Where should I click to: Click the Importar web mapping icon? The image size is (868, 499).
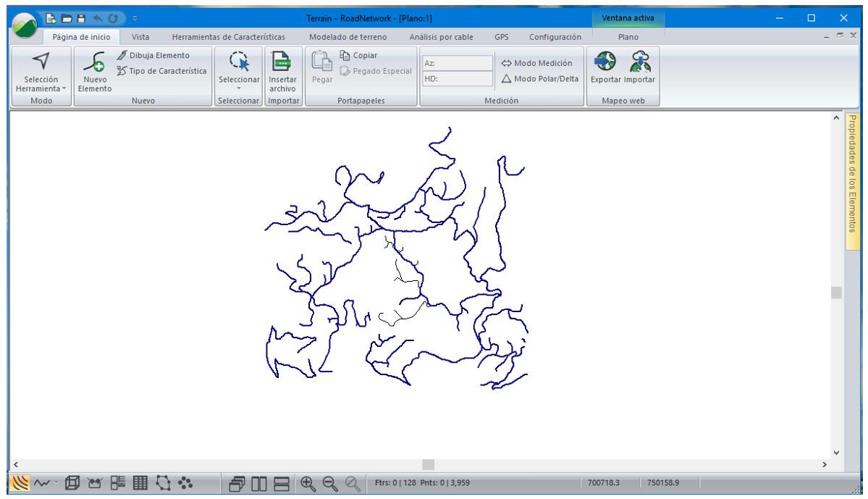click(640, 62)
